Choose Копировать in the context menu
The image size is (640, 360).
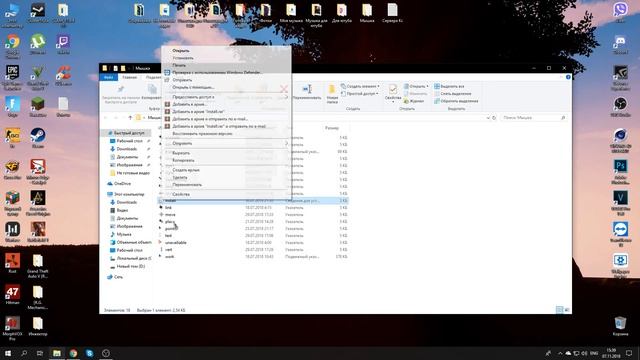click(183, 160)
